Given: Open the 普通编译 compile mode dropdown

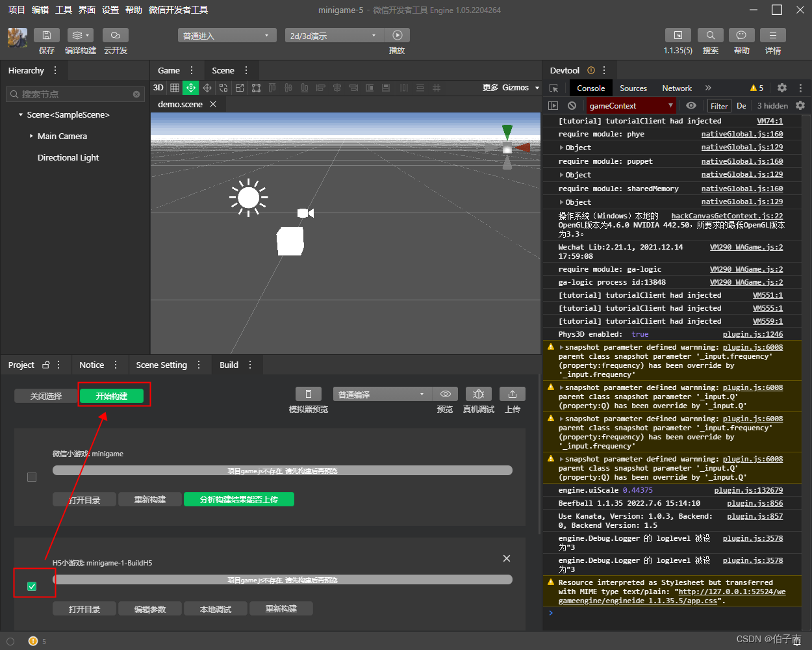Looking at the screenshot, I should click(382, 395).
